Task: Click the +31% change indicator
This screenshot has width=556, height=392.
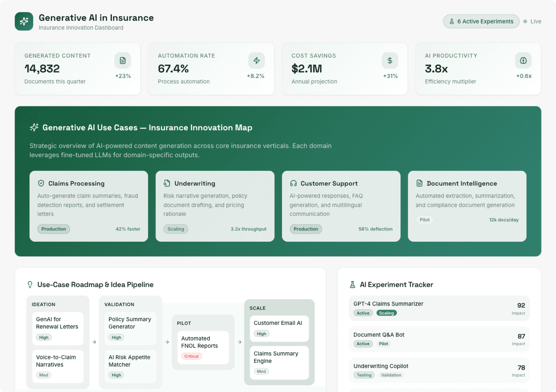Action: (390, 76)
